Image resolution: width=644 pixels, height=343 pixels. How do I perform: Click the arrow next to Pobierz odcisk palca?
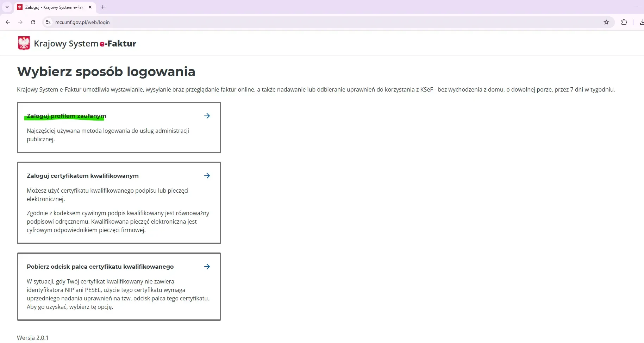[207, 267]
